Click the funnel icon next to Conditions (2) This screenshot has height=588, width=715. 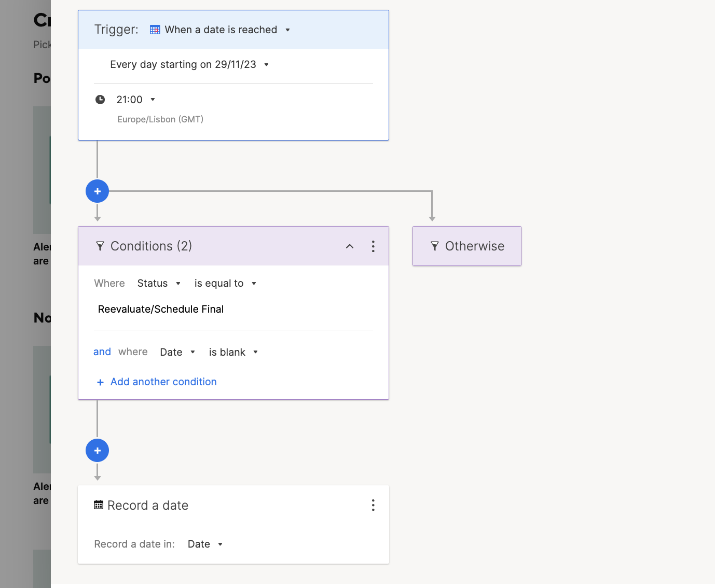tap(100, 246)
